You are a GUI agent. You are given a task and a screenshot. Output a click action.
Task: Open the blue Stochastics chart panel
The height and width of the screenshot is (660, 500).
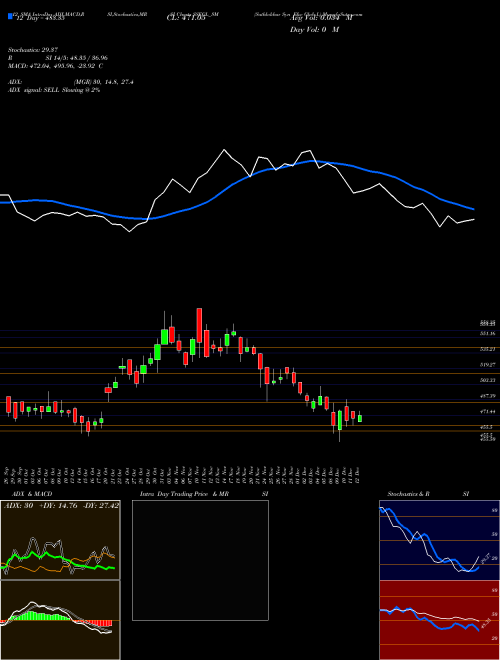(x=439, y=540)
